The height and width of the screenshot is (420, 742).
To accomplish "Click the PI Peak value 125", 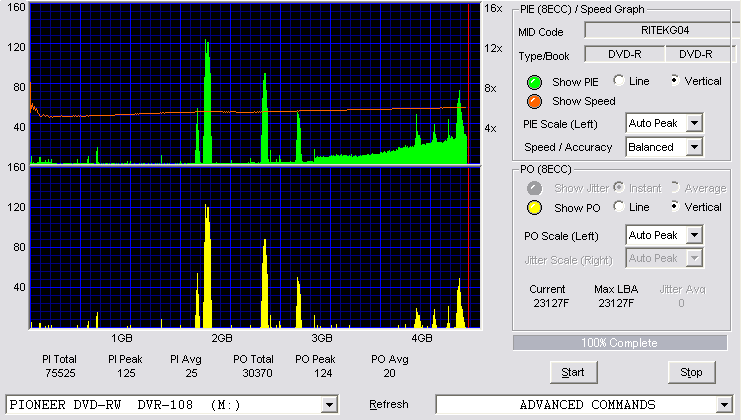I will (x=126, y=374).
